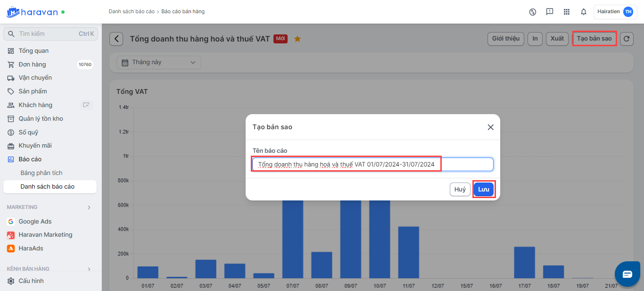
Task: Click Lưu to save the copy
Action: 484,190
